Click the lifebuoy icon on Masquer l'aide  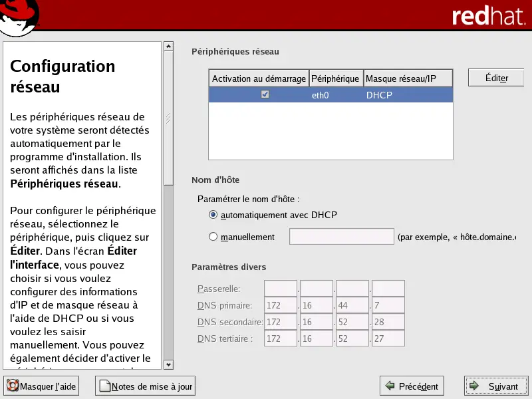[x=12, y=386]
